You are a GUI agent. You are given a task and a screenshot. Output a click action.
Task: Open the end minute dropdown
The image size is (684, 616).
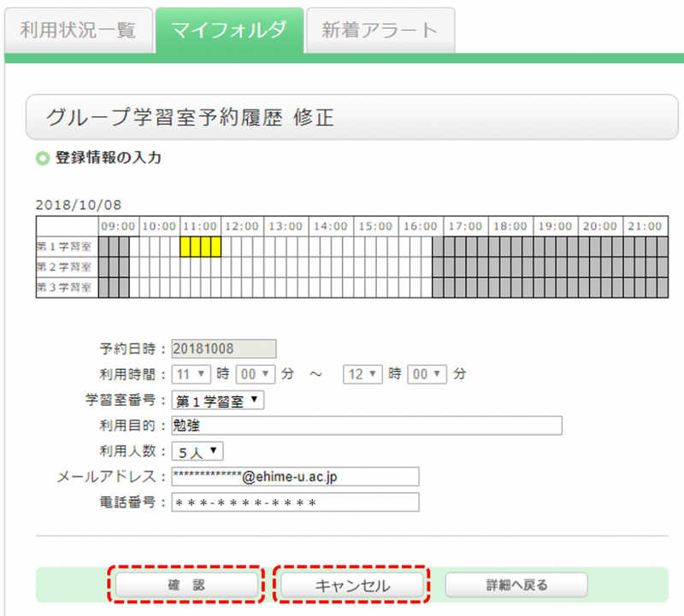427,374
